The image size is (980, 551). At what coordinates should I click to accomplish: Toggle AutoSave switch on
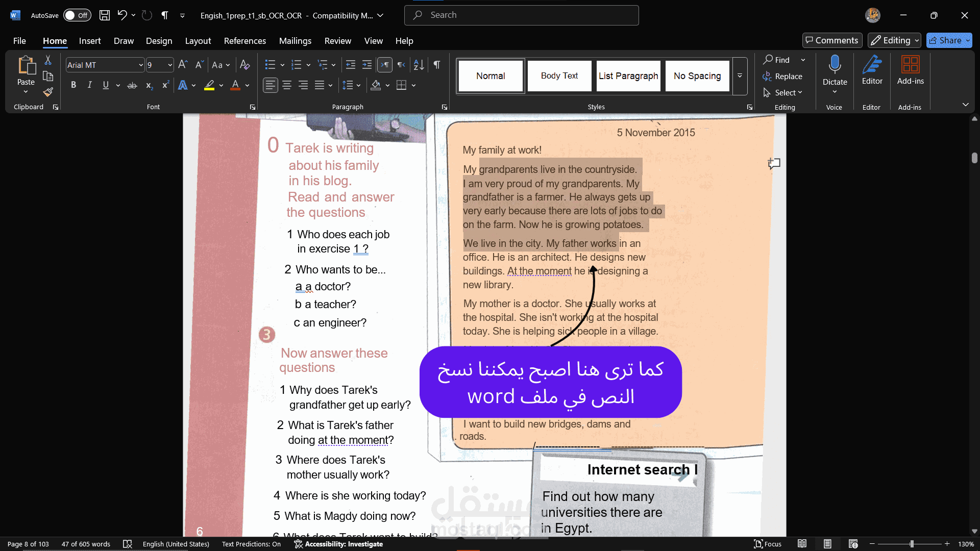click(x=77, y=15)
